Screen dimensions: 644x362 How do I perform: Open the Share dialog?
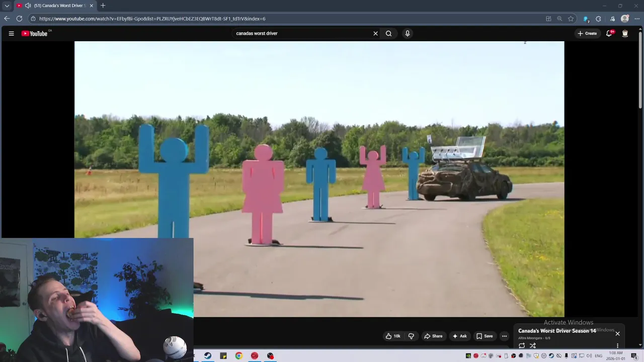[x=433, y=336]
